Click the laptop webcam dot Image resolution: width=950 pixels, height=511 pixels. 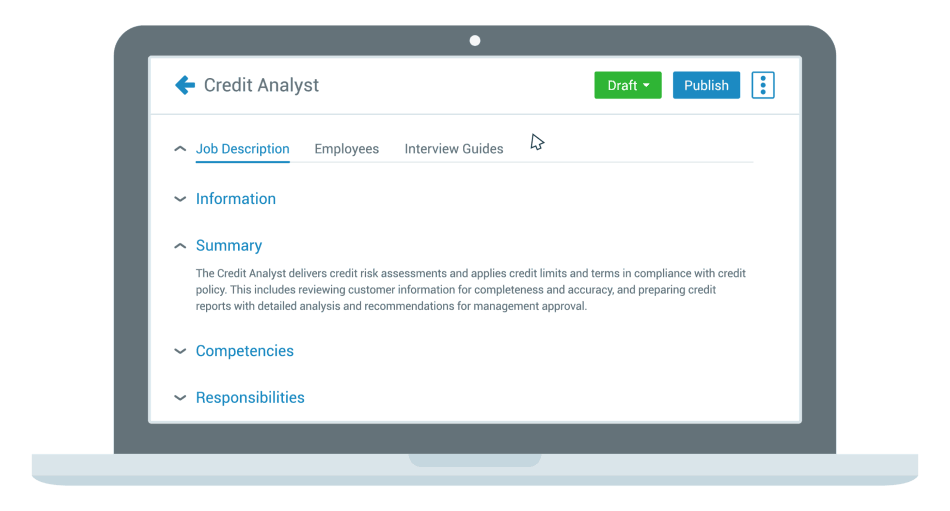[475, 41]
